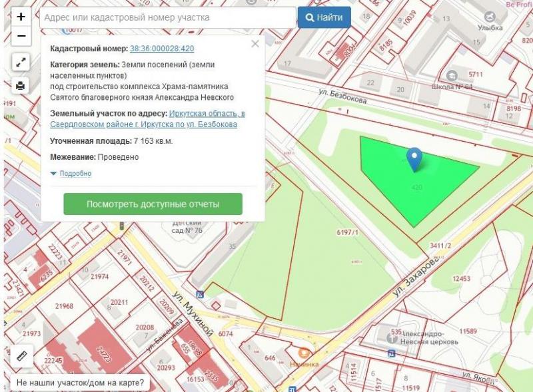This screenshot has width=533, height=392.
Task: Close the parcel information popup
Action: coord(255,45)
